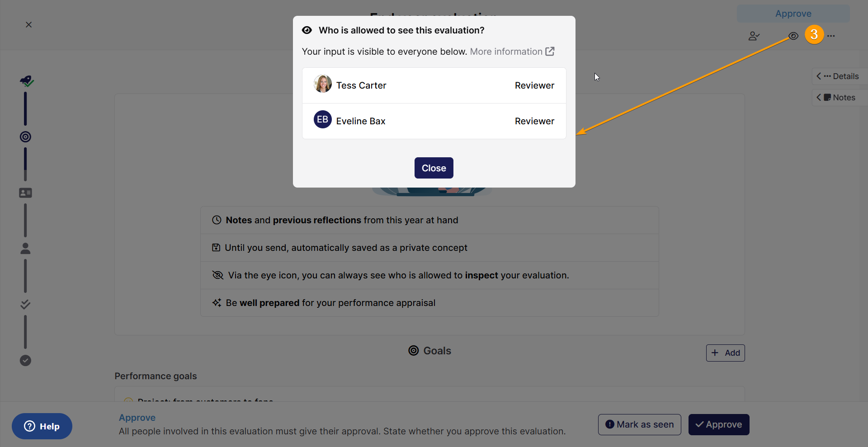Viewport: 868px width, 447px height.
Task: Close the visibility dialog
Action: 434,168
